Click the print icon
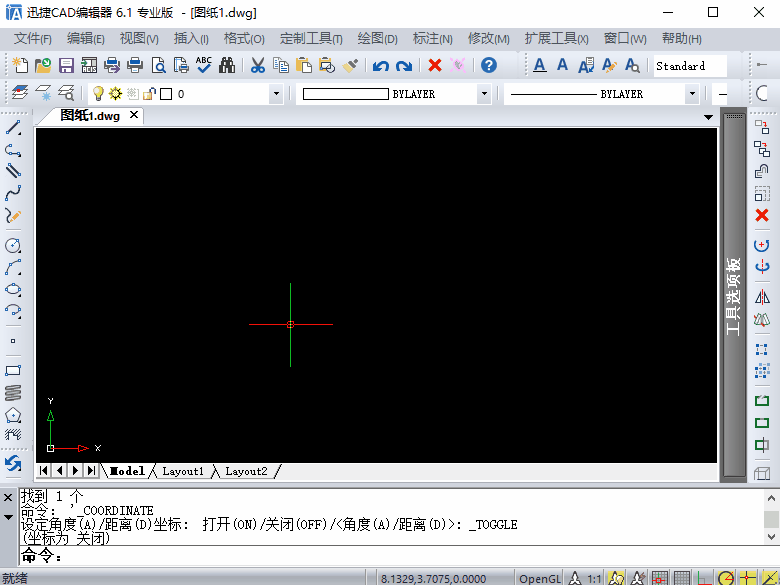Image resolution: width=780 pixels, height=585 pixels. (x=135, y=65)
